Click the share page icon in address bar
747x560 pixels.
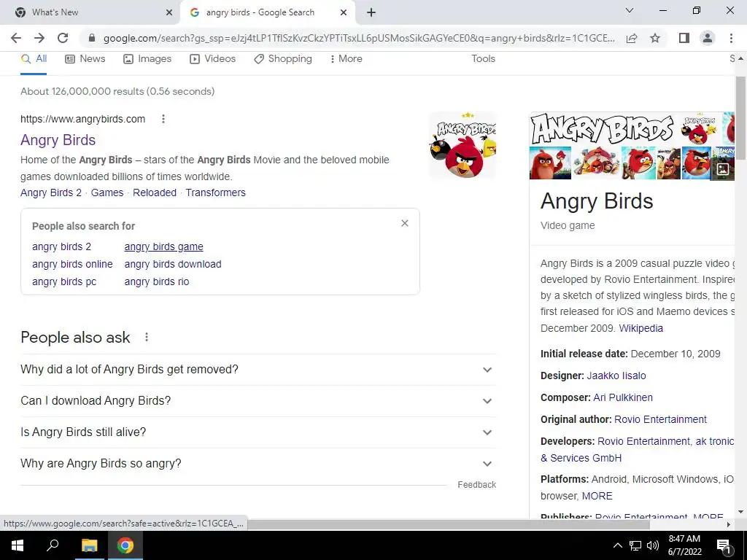click(632, 38)
